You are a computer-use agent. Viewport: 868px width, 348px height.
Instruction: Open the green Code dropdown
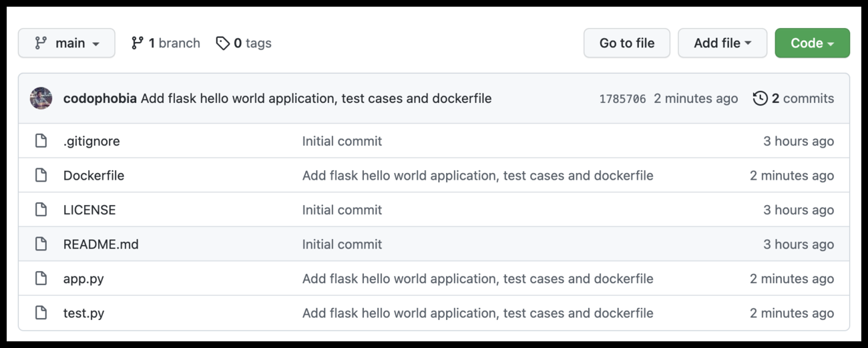[x=812, y=43]
